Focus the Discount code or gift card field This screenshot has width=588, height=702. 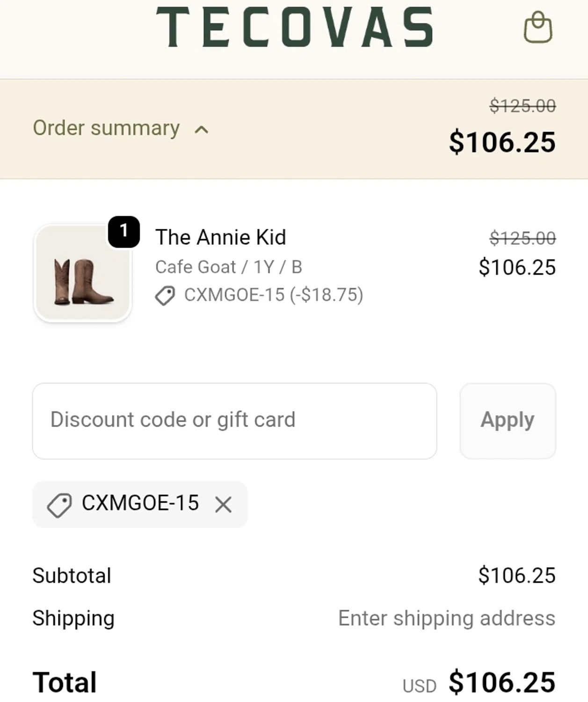234,420
